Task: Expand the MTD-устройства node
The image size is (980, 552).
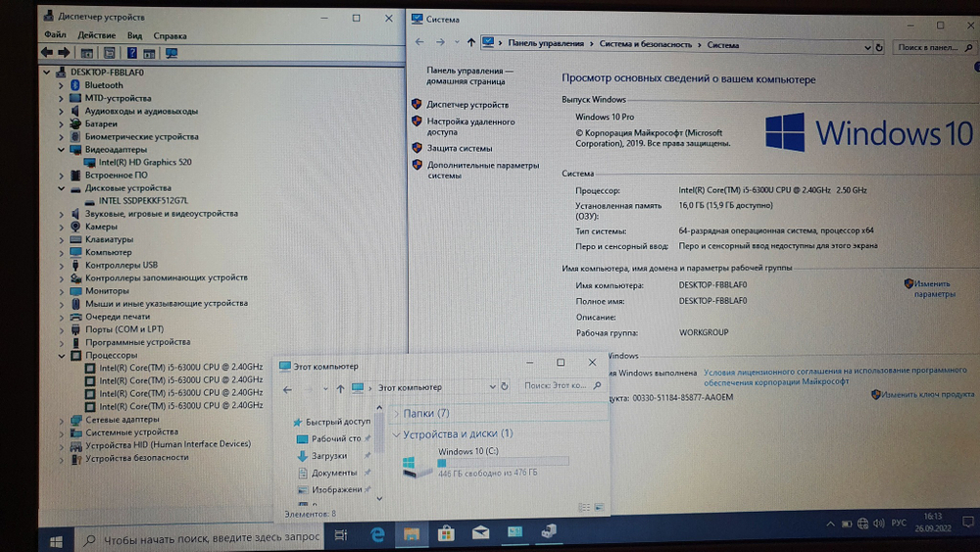Action: (61, 98)
